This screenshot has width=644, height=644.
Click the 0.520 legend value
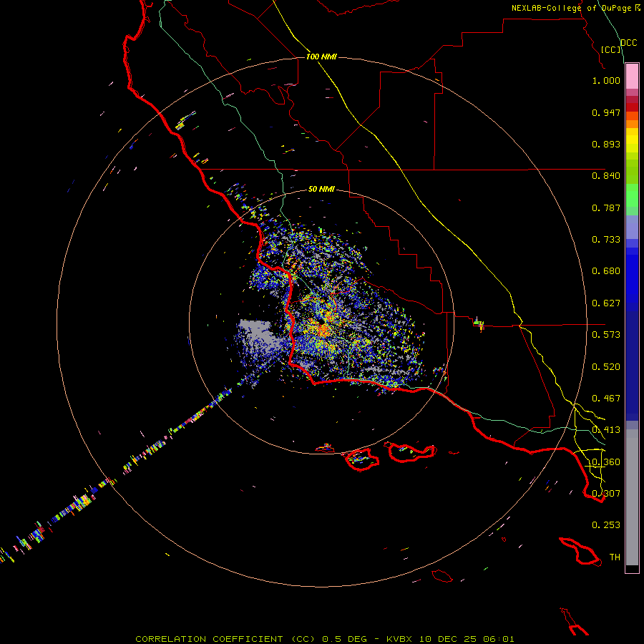(x=606, y=367)
